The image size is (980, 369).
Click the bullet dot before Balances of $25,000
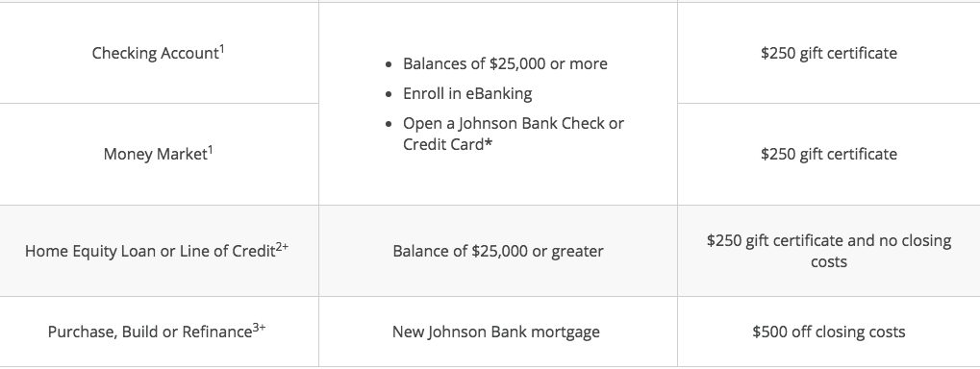[x=389, y=64]
